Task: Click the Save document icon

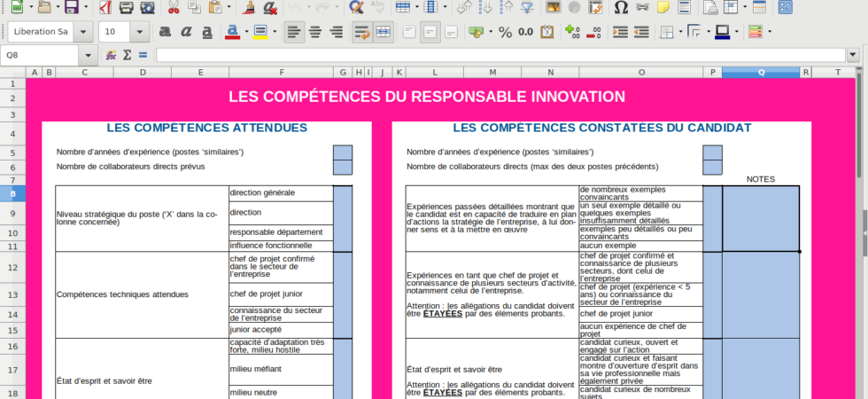Action: pyautogui.click(x=72, y=7)
